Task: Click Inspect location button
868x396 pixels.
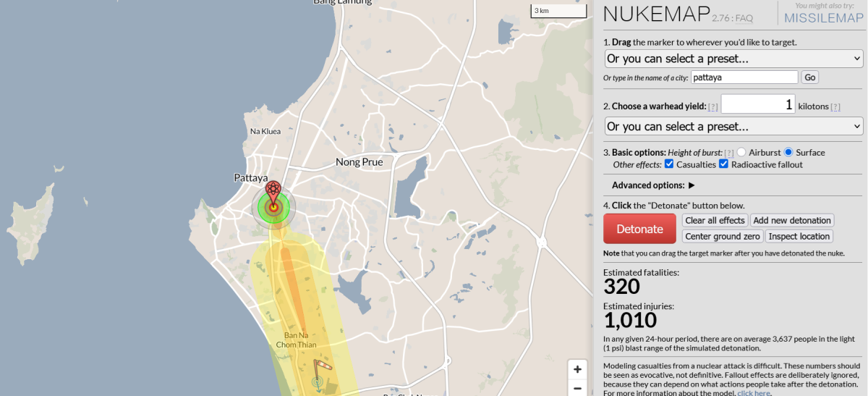Action: click(799, 236)
